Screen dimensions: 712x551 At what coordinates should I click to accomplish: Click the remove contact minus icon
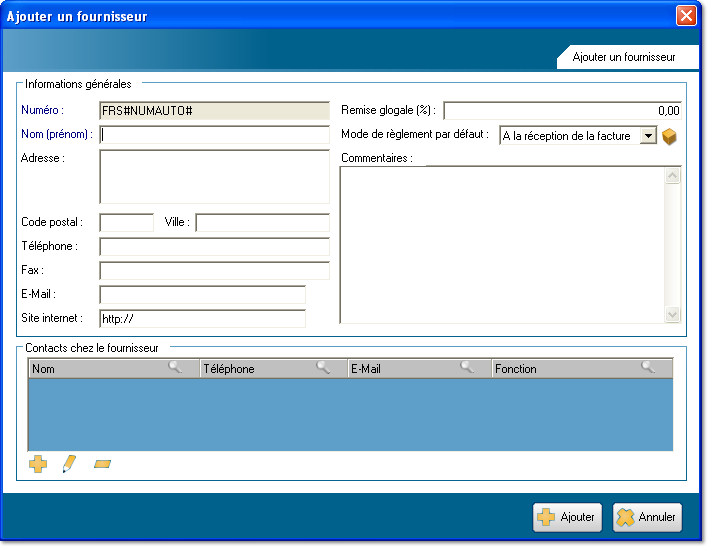pyautogui.click(x=102, y=464)
